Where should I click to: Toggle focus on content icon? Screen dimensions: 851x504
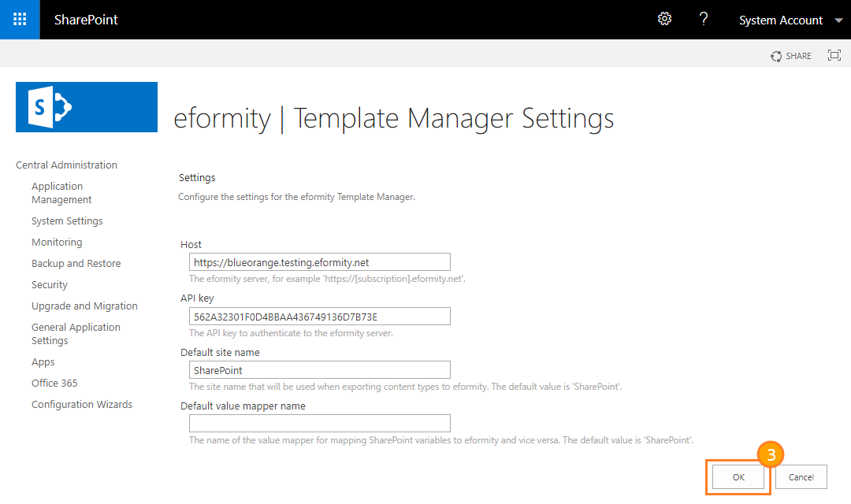click(x=834, y=55)
